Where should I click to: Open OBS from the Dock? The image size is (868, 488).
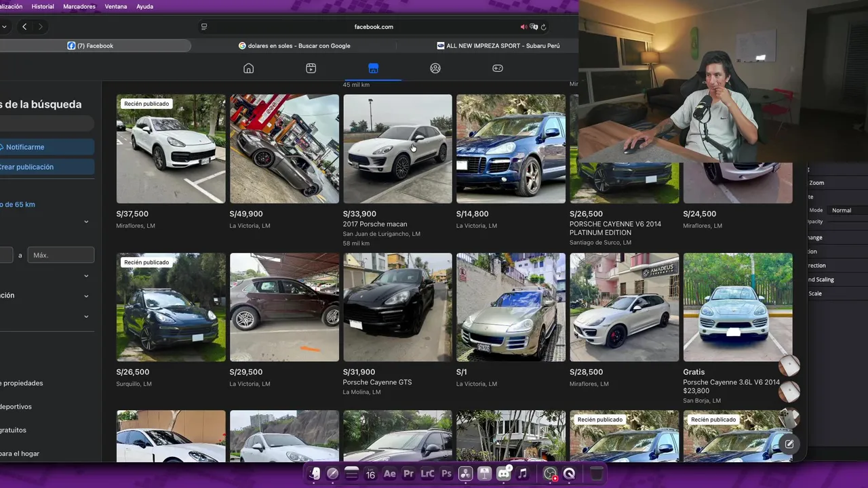point(550,474)
